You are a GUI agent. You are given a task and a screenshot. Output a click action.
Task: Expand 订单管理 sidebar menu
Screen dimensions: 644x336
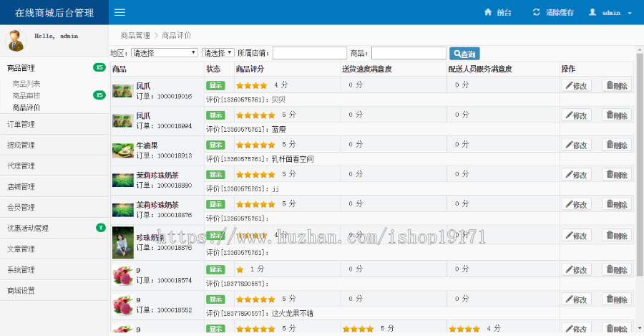[x=54, y=124]
